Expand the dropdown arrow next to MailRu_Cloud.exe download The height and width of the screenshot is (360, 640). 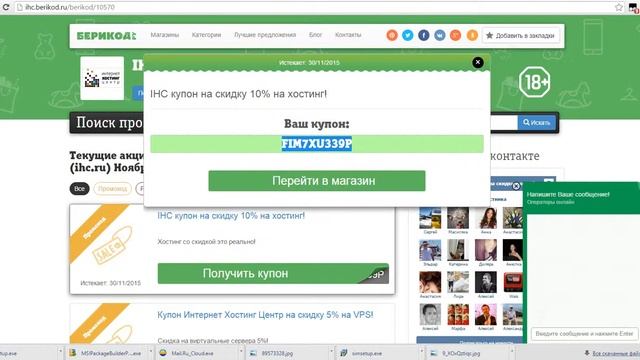240,352
